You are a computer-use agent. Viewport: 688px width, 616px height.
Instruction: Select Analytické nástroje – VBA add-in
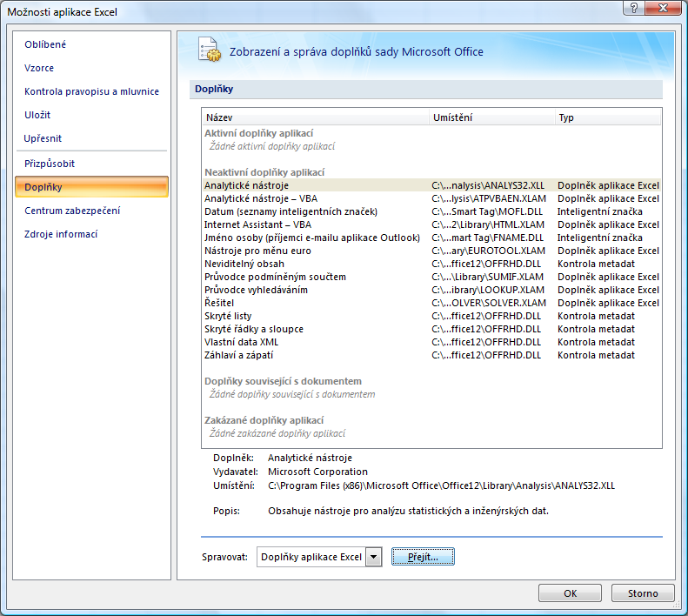click(x=431, y=198)
